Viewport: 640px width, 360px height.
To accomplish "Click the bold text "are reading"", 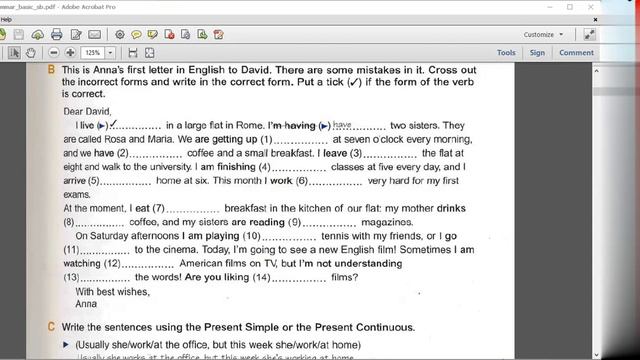I will 258,222.
